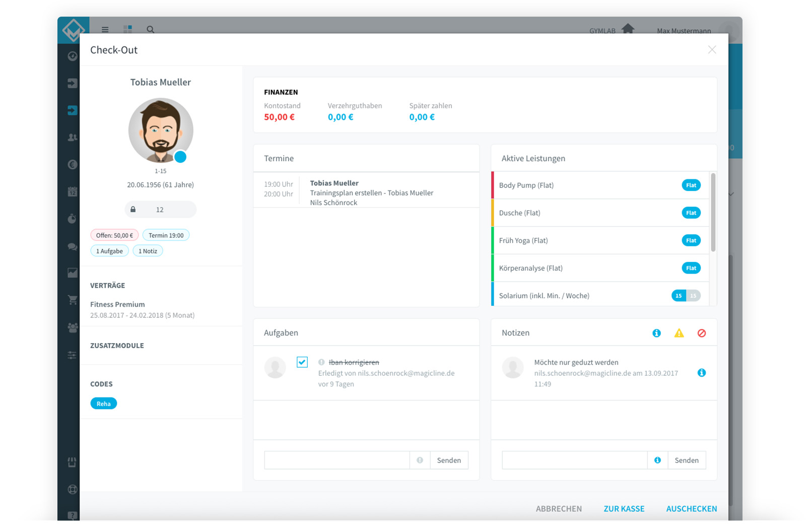Click the grid apps icon in top bar
The height and width of the screenshot is (532, 806).
[127, 29]
